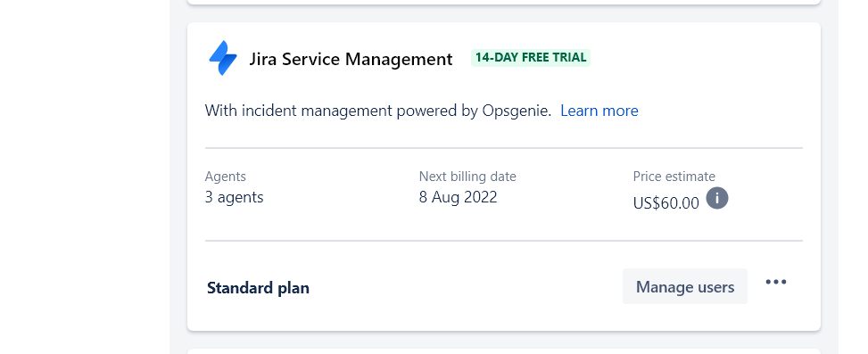Image resolution: width=868 pixels, height=354 pixels.
Task: Click the Standard plan label
Action: [258, 288]
